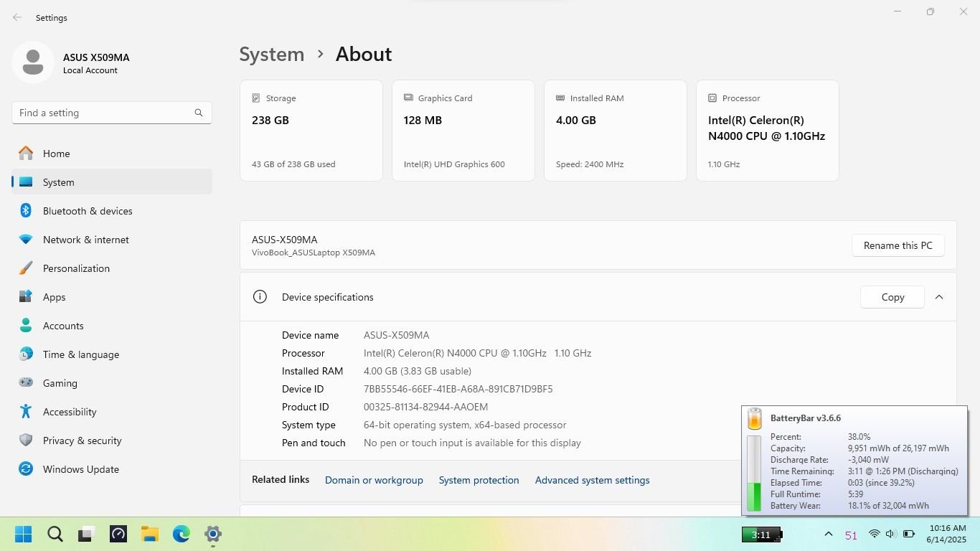This screenshot has height=551, width=980.
Task: Open Wi-Fi network tray icon
Action: point(874,534)
